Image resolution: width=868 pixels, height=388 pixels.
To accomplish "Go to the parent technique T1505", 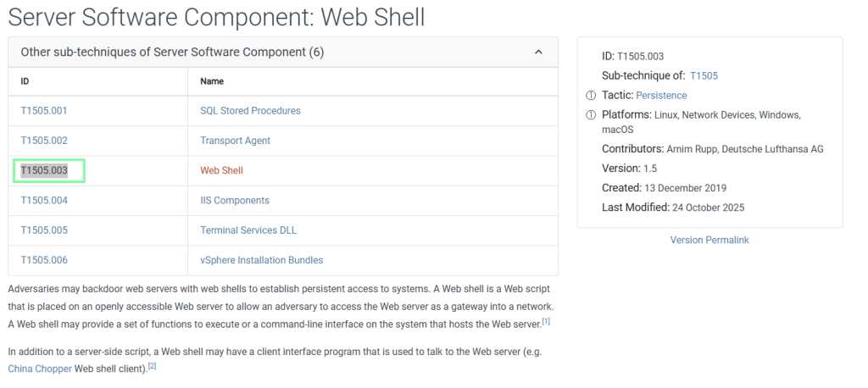I will (x=704, y=76).
